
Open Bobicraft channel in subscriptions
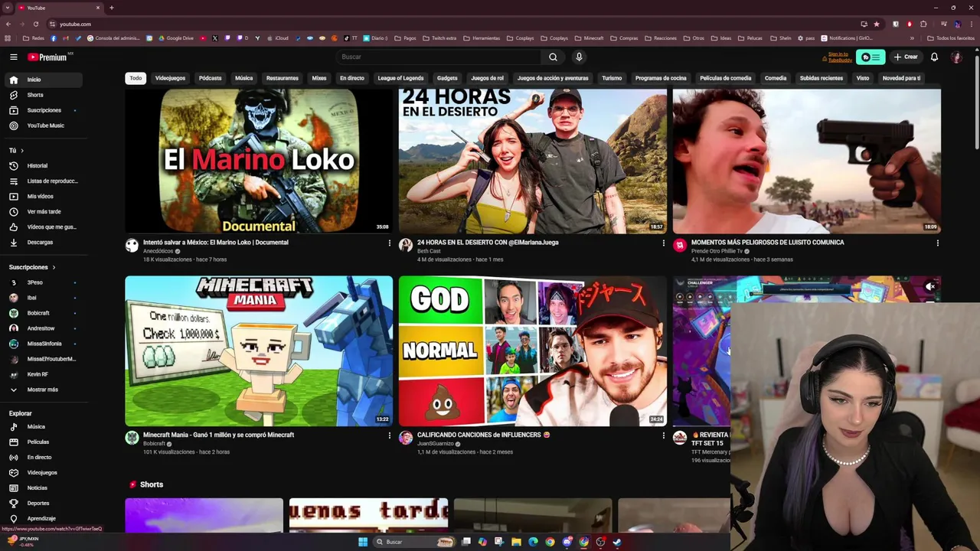pyautogui.click(x=42, y=313)
